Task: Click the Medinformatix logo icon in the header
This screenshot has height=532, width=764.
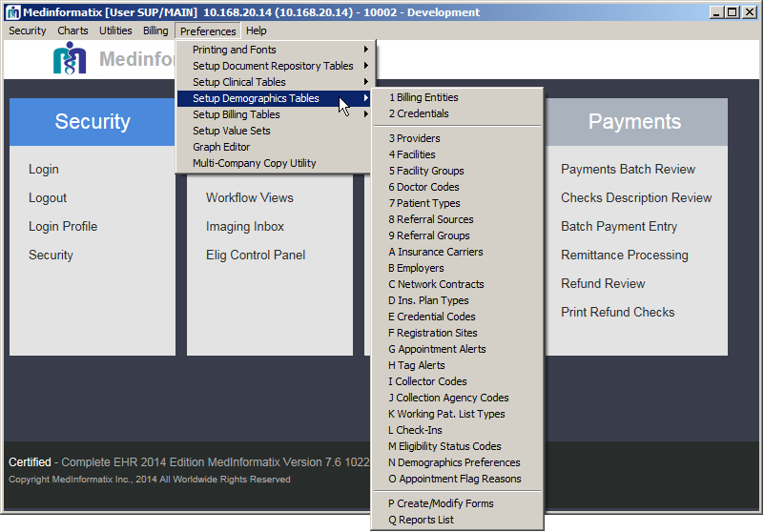Action: pos(70,58)
